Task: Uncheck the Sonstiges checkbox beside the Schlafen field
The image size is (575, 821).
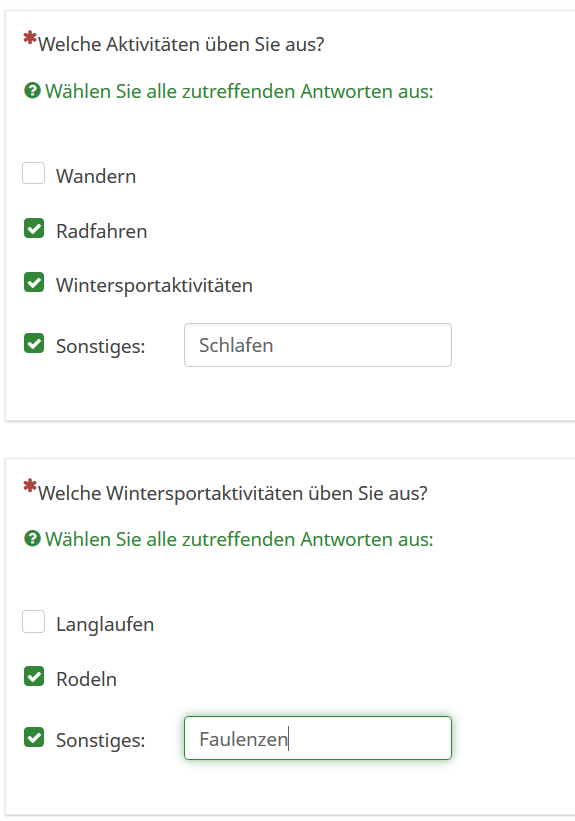Action: [x=34, y=343]
